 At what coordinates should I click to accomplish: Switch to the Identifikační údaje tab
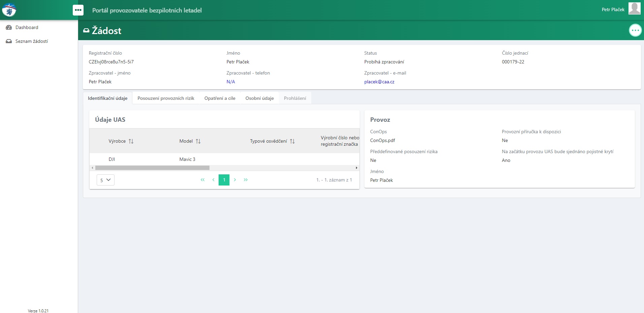[x=107, y=98]
